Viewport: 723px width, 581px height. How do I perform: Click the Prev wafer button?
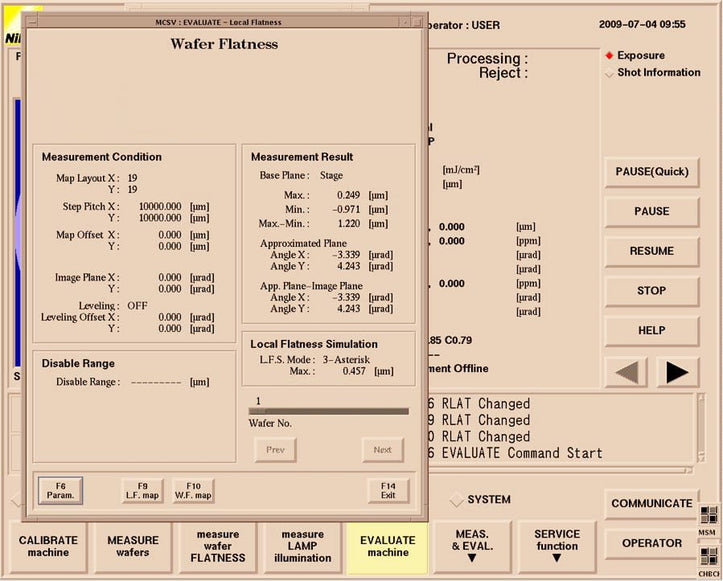pyautogui.click(x=275, y=450)
